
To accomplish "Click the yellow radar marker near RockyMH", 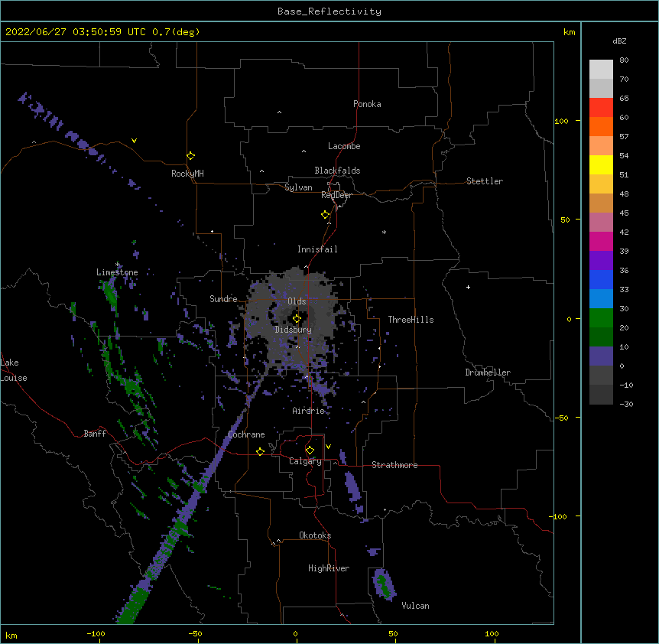I will pyautogui.click(x=190, y=155).
